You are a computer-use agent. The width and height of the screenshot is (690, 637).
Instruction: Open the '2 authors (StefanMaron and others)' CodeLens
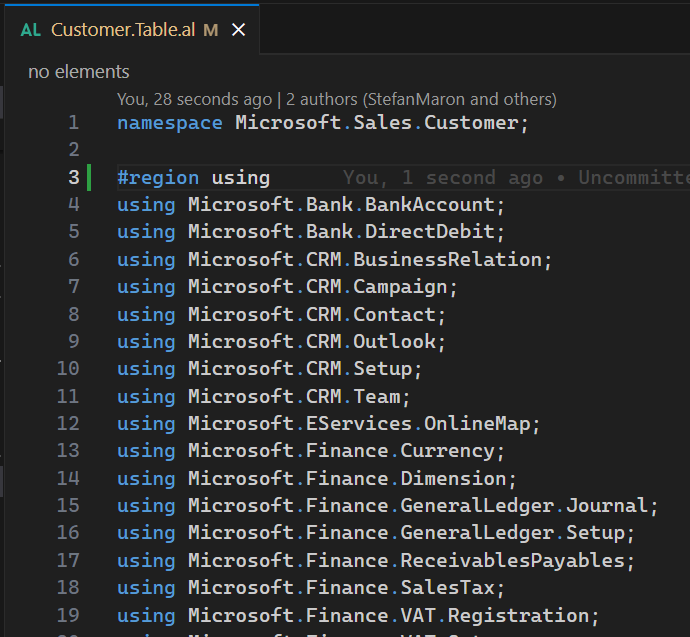[421, 99]
